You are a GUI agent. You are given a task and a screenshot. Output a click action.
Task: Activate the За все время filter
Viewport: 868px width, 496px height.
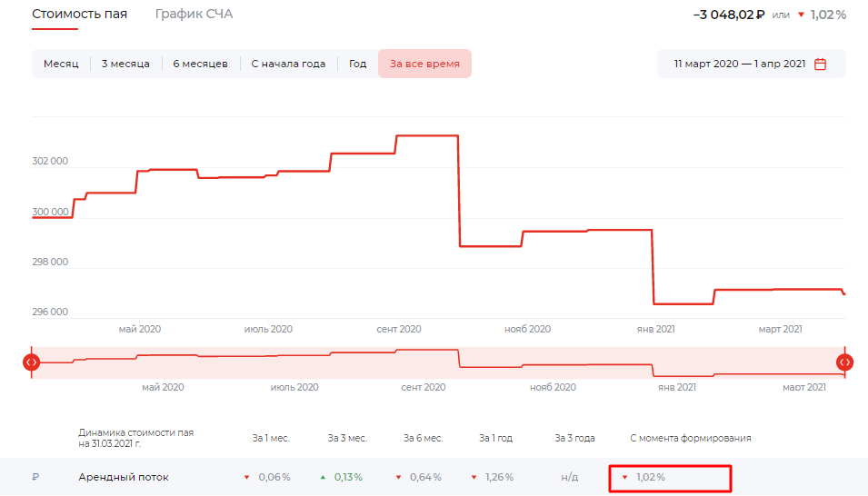coord(424,64)
